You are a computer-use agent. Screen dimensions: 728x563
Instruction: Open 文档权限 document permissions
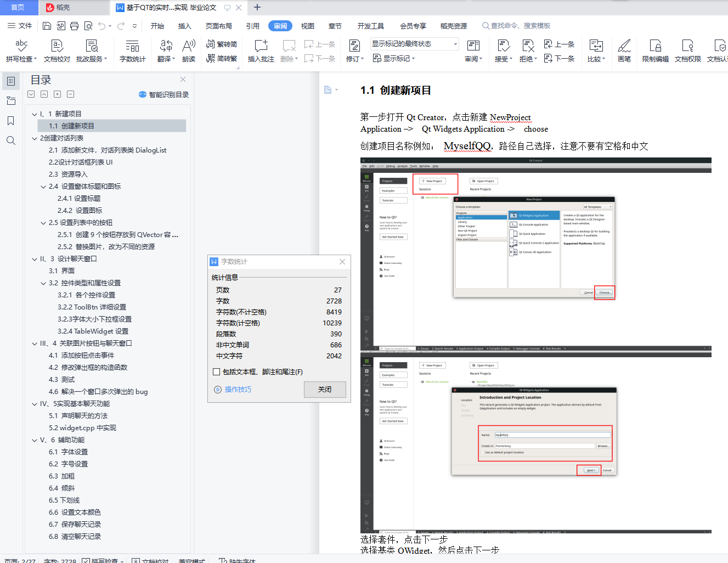pos(688,50)
